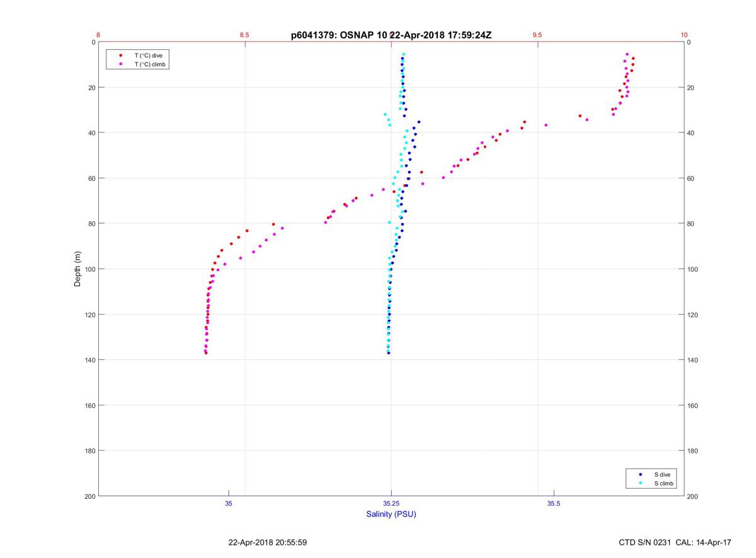Click the timestamp 22-Apr-2018 20:55:59
756x558 pixels.
tap(268, 542)
